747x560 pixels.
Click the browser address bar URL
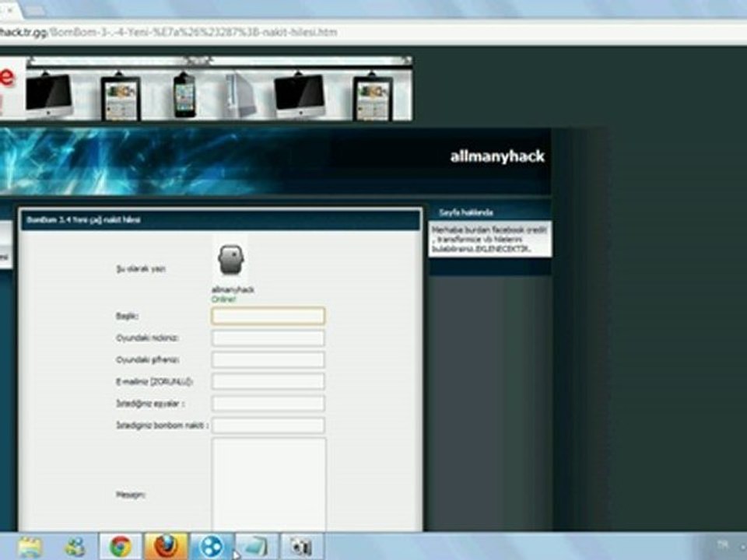(x=168, y=33)
